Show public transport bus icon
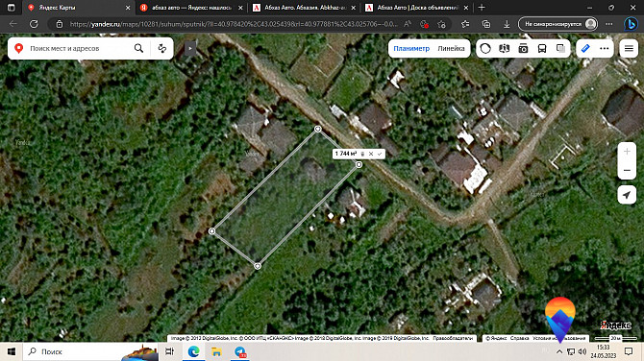644x361 pixels. (542, 48)
